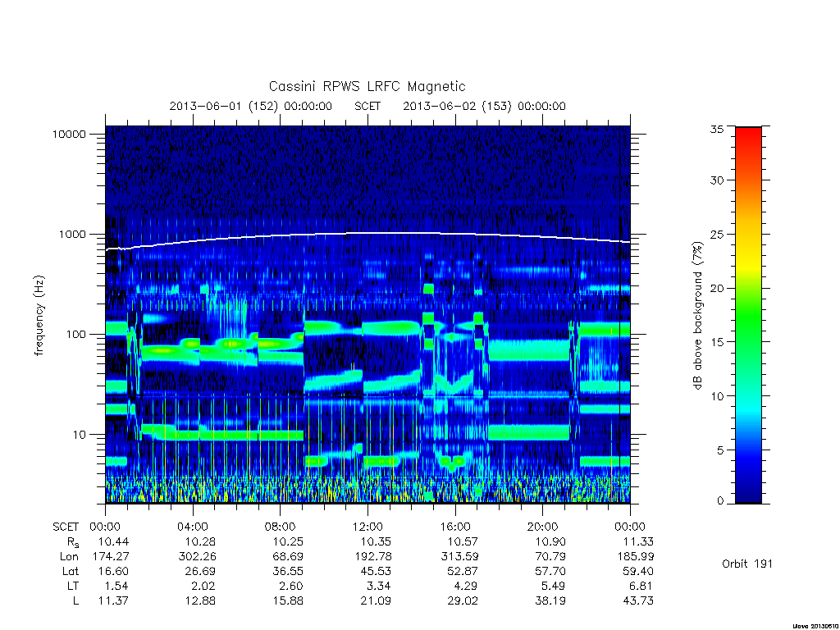Click the Lat value "57.70"

coord(550,572)
